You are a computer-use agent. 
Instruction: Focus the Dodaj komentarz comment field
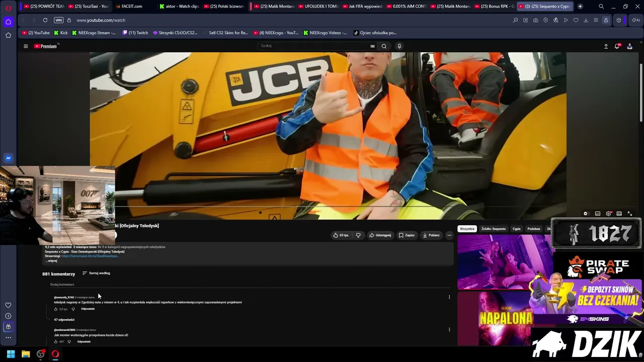point(249,285)
